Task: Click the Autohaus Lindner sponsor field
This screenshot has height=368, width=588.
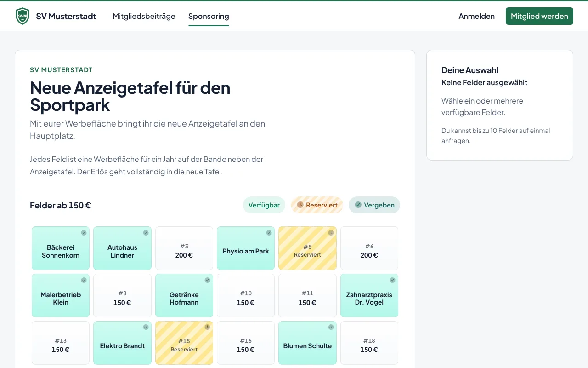Action: 122,248
